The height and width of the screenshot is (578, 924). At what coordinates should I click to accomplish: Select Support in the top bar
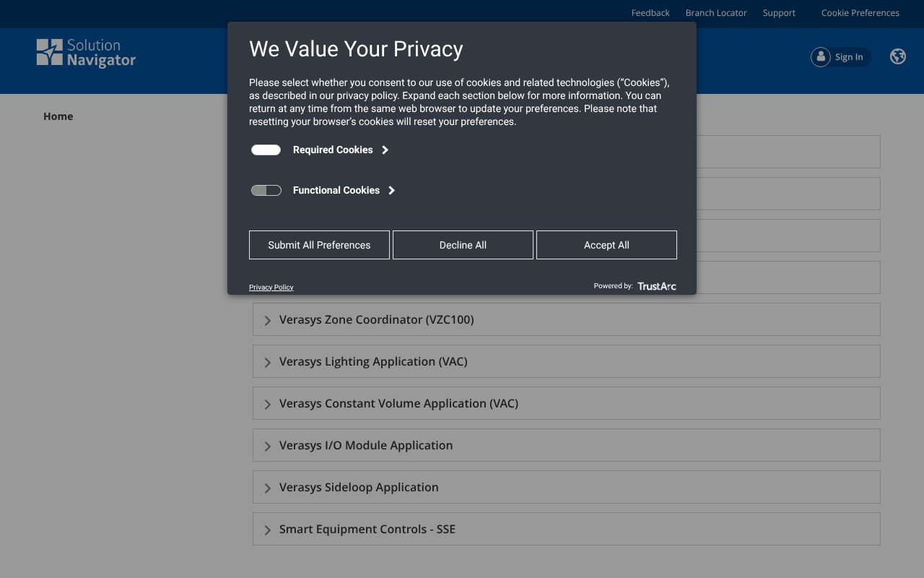tap(779, 12)
